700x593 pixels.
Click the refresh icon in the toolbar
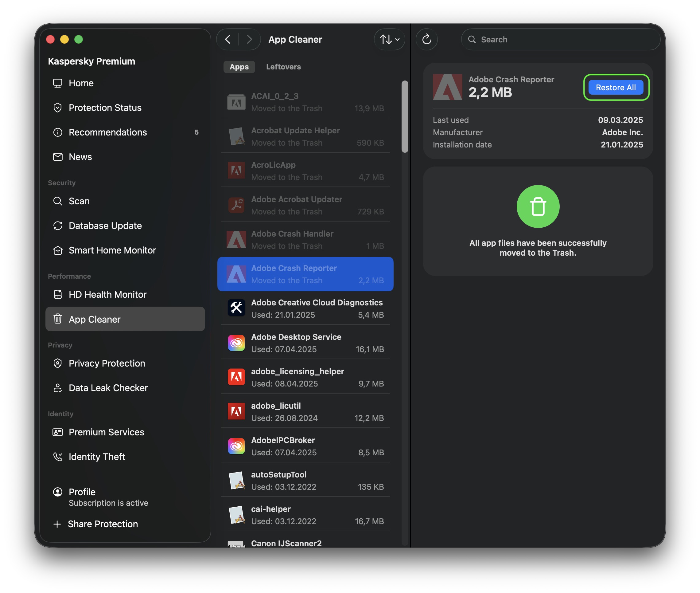(426, 39)
